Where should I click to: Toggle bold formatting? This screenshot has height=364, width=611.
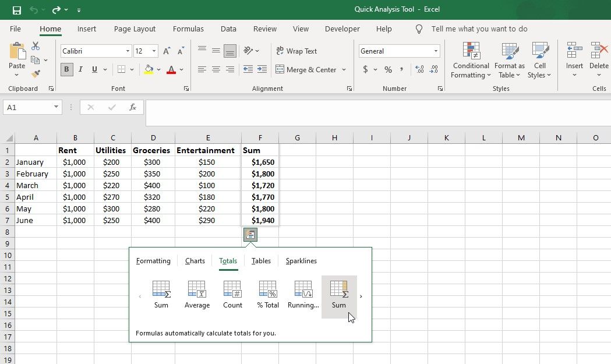66,69
